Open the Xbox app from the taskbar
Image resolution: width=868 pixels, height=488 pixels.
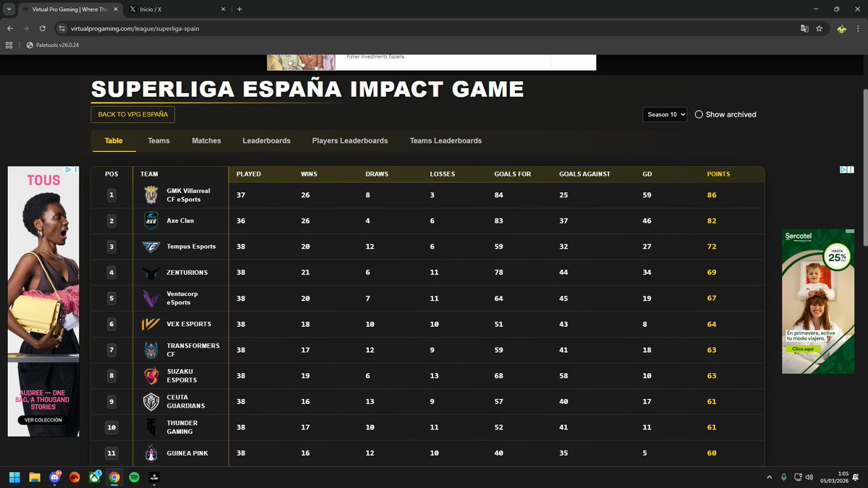tap(94, 477)
